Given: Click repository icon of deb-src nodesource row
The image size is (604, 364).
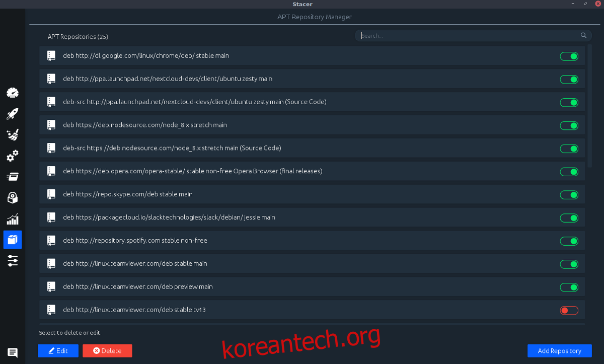Looking at the screenshot, I should click(x=51, y=148).
